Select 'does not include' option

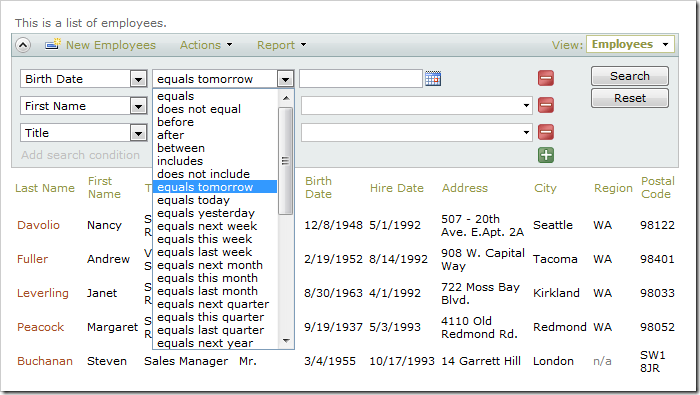pyautogui.click(x=215, y=174)
